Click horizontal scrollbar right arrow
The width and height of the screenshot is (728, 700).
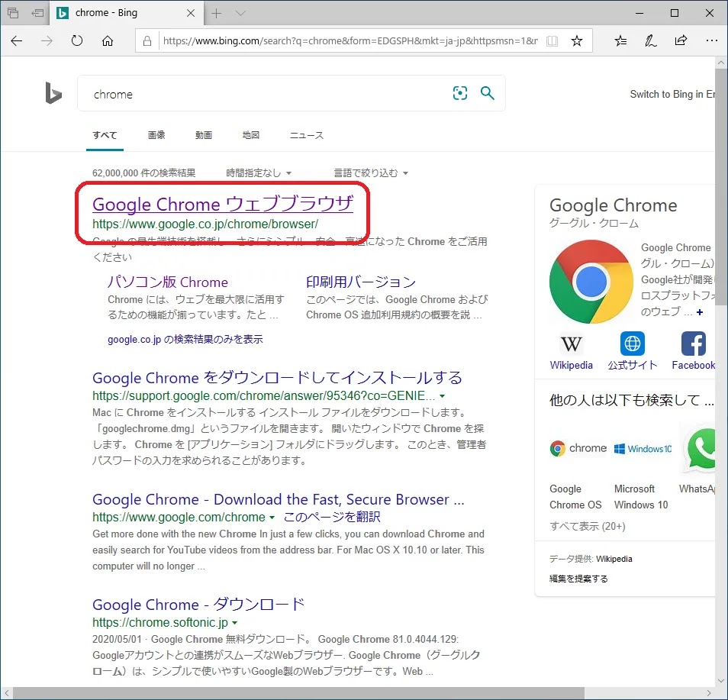coord(708,693)
